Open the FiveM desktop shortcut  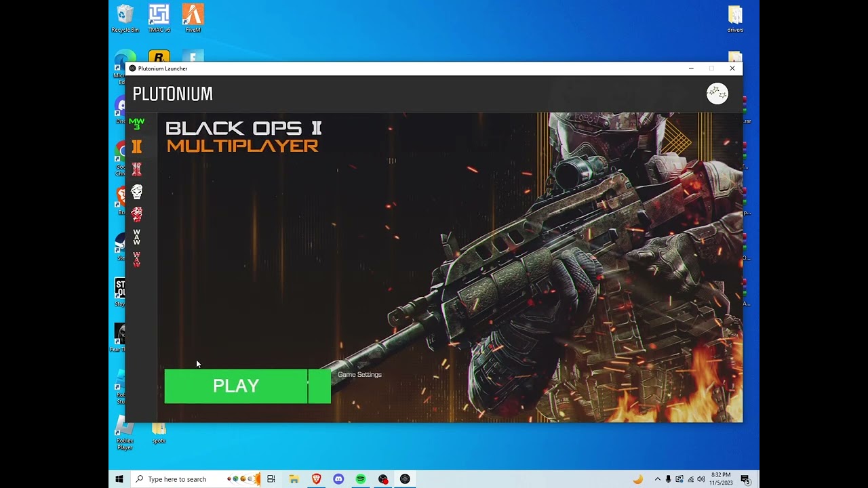pyautogui.click(x=193, y=18)
